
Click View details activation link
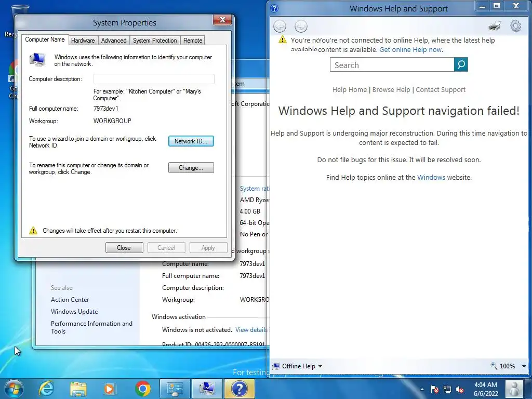[x=251, y=330]
